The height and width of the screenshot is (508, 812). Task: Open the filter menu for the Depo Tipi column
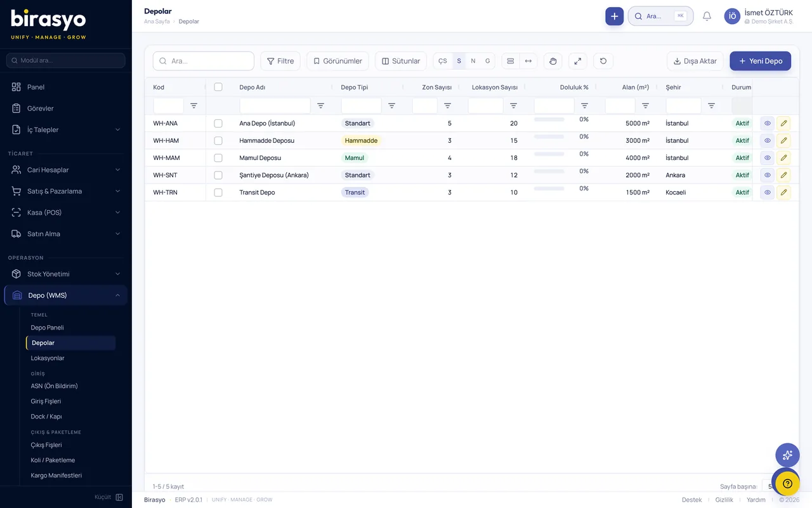click(391, 106)
